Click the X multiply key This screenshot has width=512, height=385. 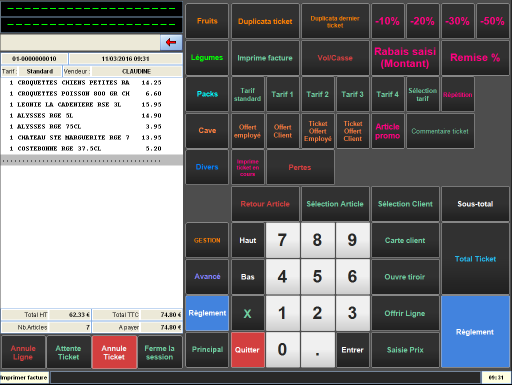[248, 313]
